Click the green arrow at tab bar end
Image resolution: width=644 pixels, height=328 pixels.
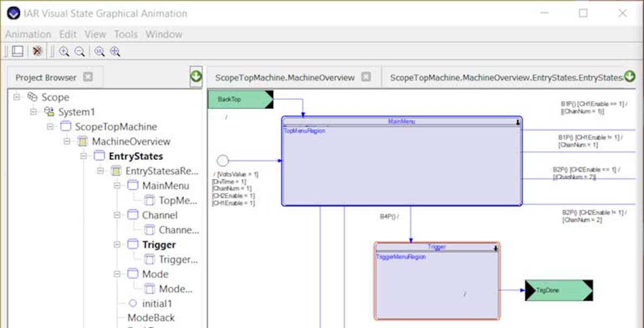click(x=629, y=77)
